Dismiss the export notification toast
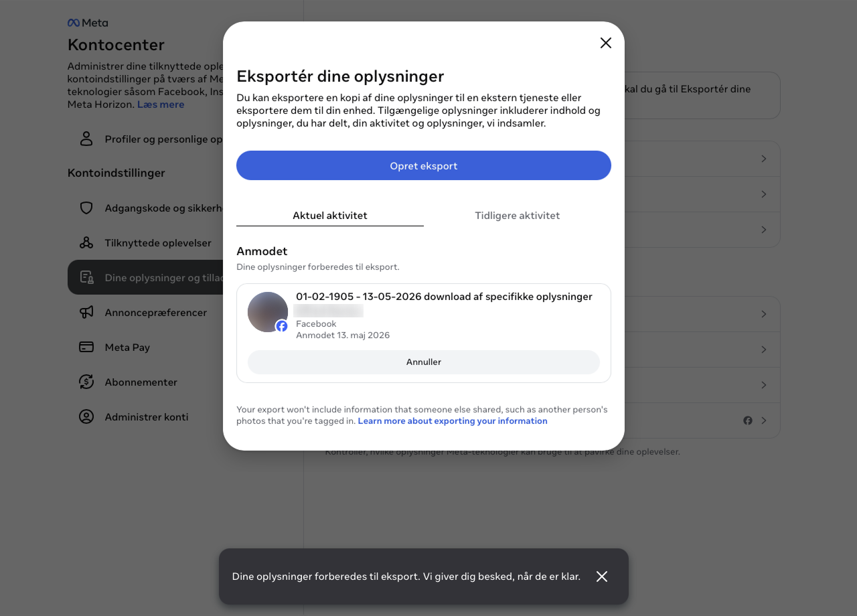Viewport: 857px width, 616px height. click(x=602, y=576)
